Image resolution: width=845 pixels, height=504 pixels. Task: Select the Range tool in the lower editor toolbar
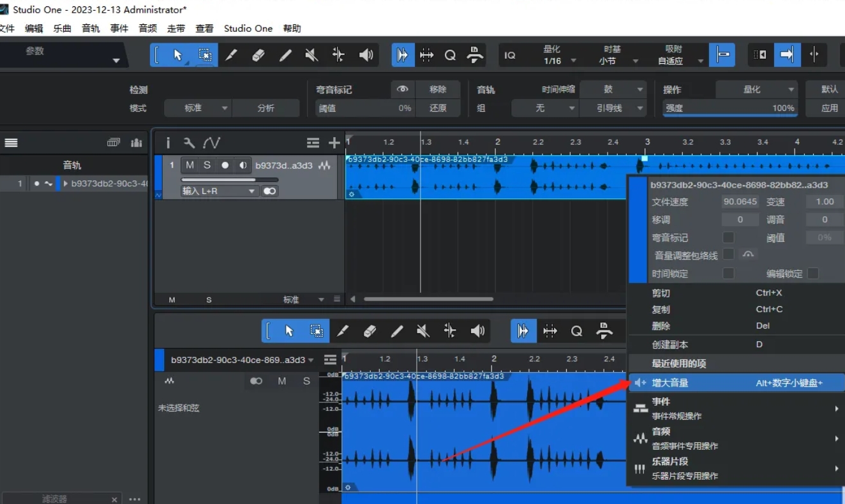pyautogui.click(x=316, y=331)
